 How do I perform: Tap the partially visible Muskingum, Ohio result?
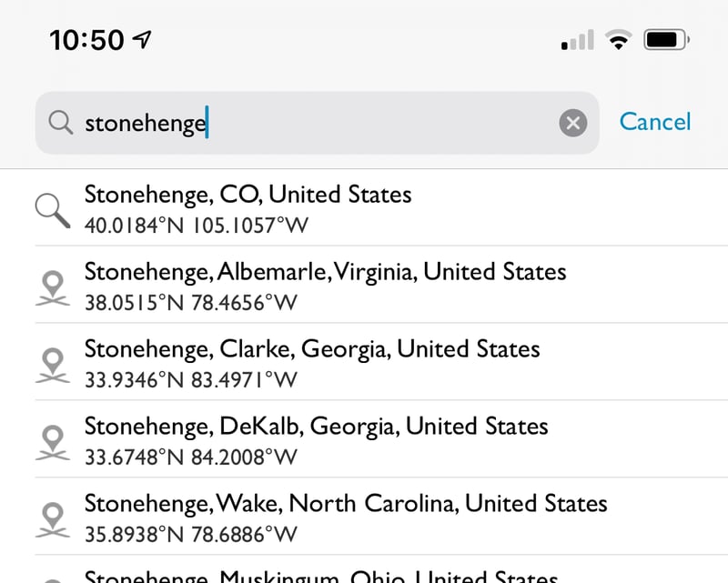[320, 576]
